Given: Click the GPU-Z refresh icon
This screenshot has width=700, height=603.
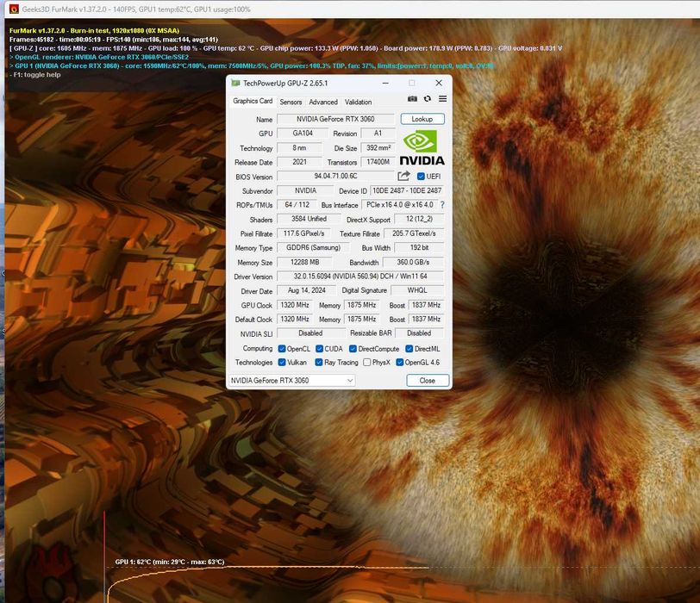Looking at the screenshot, I should [428, 99].
